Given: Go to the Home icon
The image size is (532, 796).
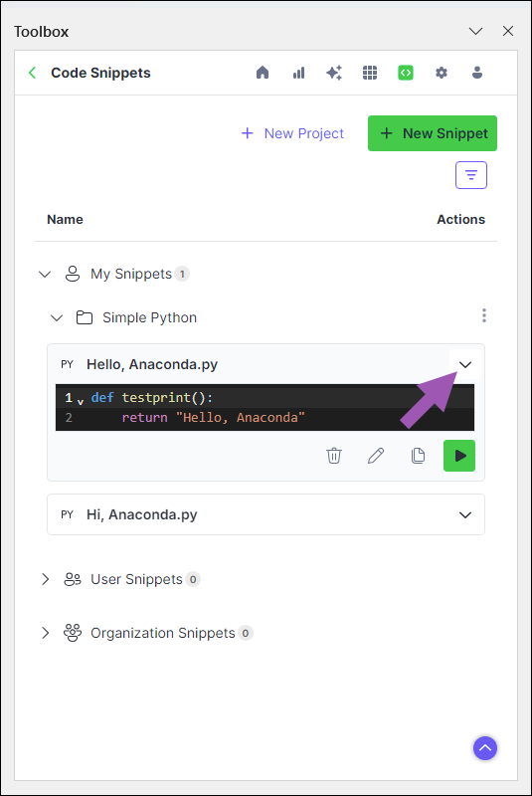Looking at the screenshot, I should pos(263,73).
